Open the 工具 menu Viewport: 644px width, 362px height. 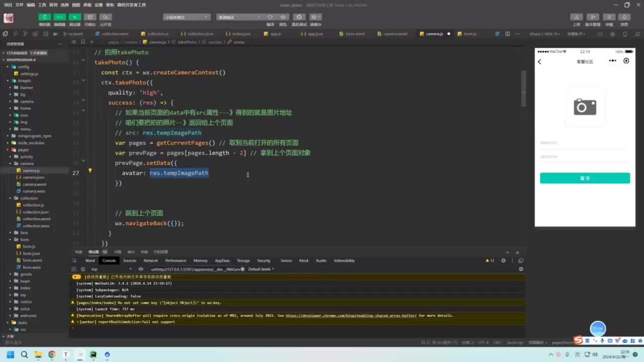click(x=42, y=5)
